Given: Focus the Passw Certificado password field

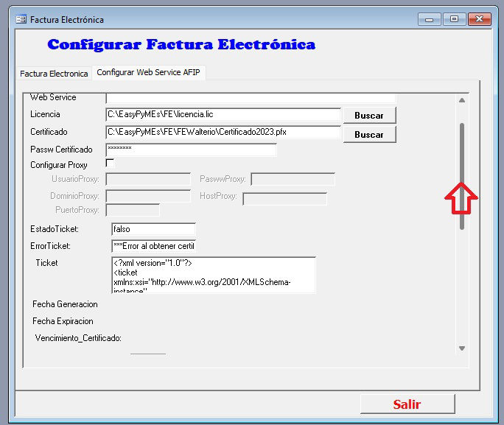Looking at the screenshot, I should (192, 150).
